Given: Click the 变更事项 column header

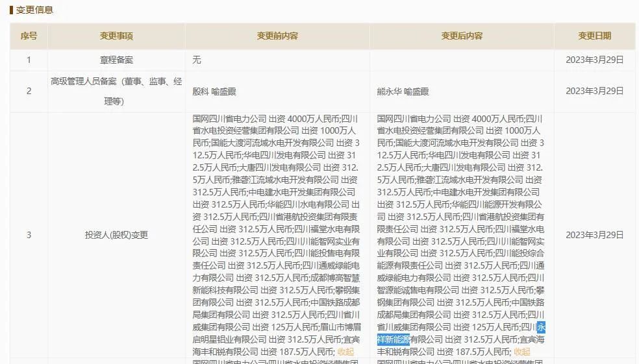Looking at the screenshot, I should pyautogui.click(x=116, y=36).
